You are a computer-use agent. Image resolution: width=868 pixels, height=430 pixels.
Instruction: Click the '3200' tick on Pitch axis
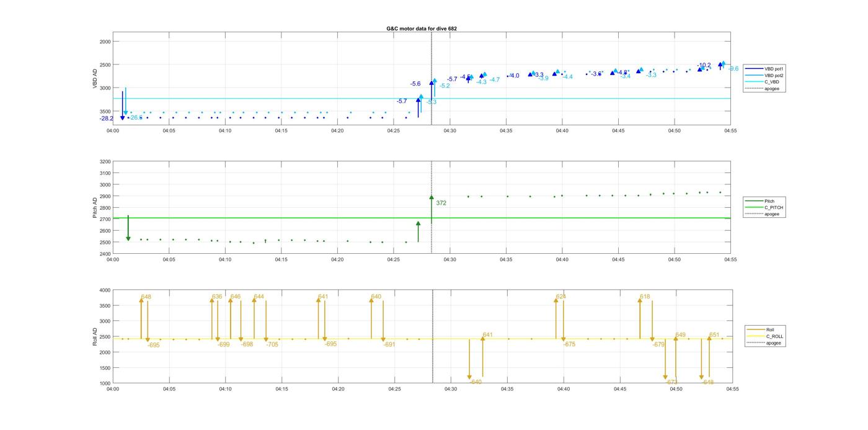[x=104, y=162]
